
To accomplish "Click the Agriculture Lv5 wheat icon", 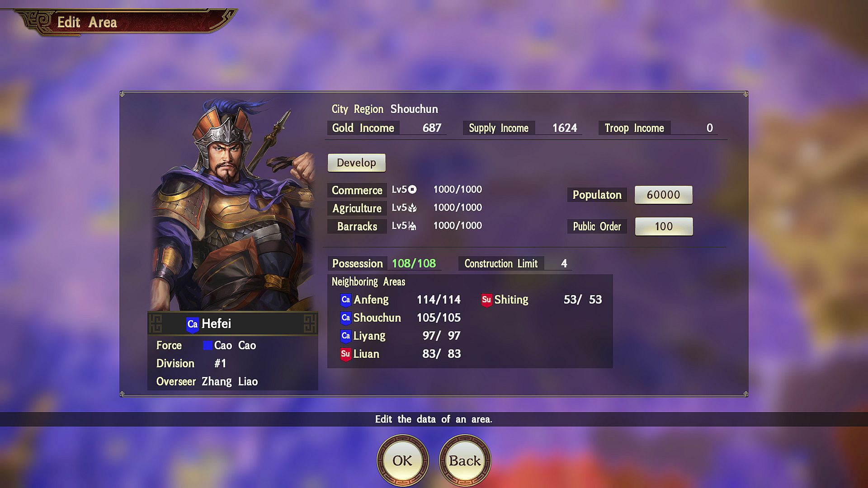I will coord(412,208).
